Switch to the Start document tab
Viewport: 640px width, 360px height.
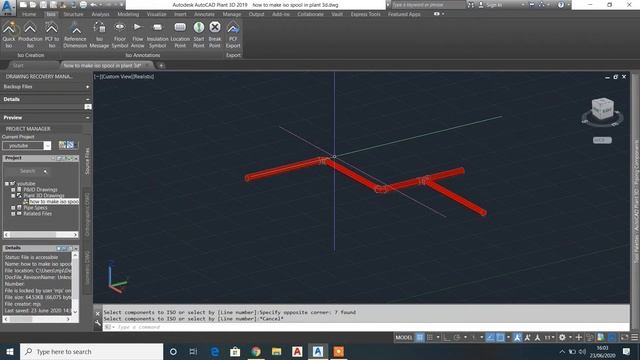[x=18, y=65]
